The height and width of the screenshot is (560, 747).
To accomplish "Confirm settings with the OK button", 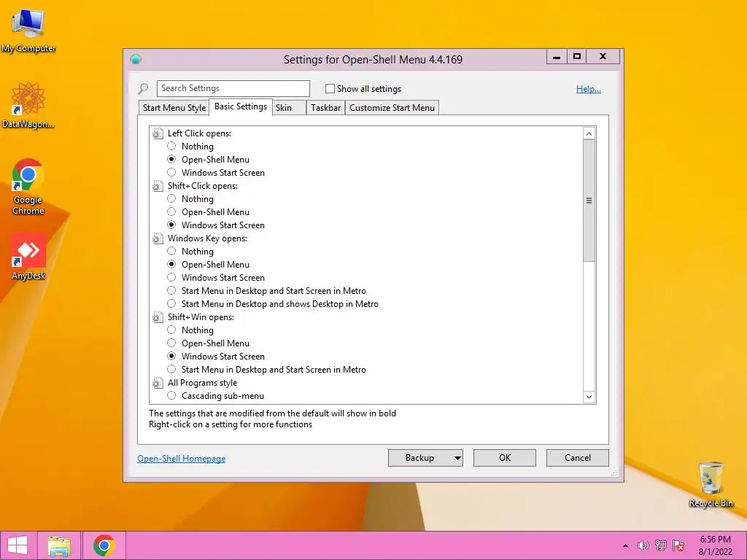I will click(x=505, y=458).
